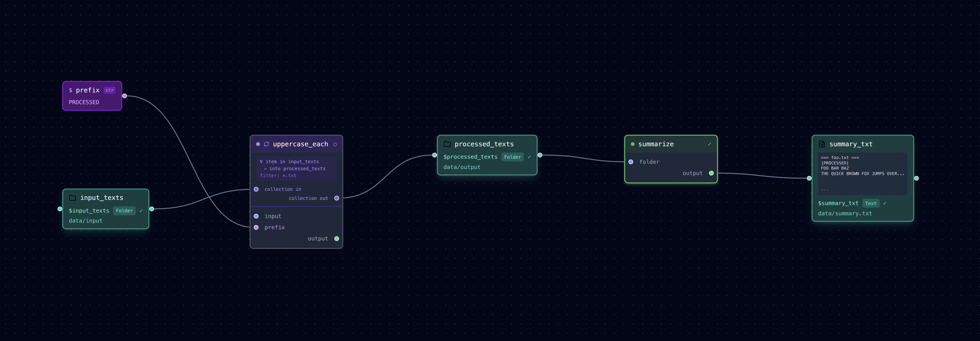Toggle the checkmark beside $processed_texts
Screen dimensions: 980x341
pos(529,157)
